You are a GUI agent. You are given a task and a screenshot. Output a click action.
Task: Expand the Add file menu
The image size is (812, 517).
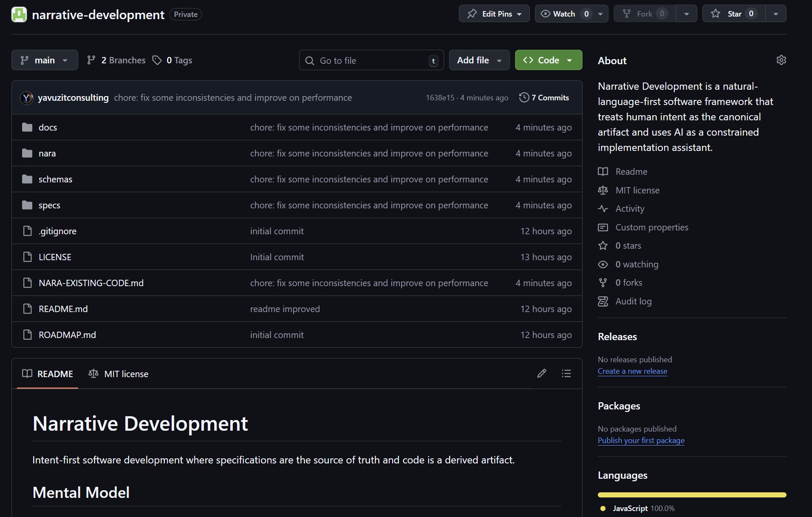point(479,60)
